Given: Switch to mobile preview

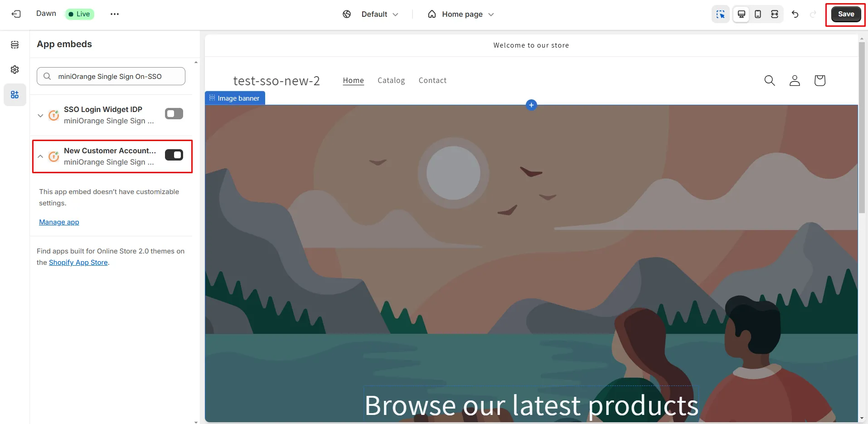Looking at the screenshot, I should pyautogui.click(x=758, y=14).
